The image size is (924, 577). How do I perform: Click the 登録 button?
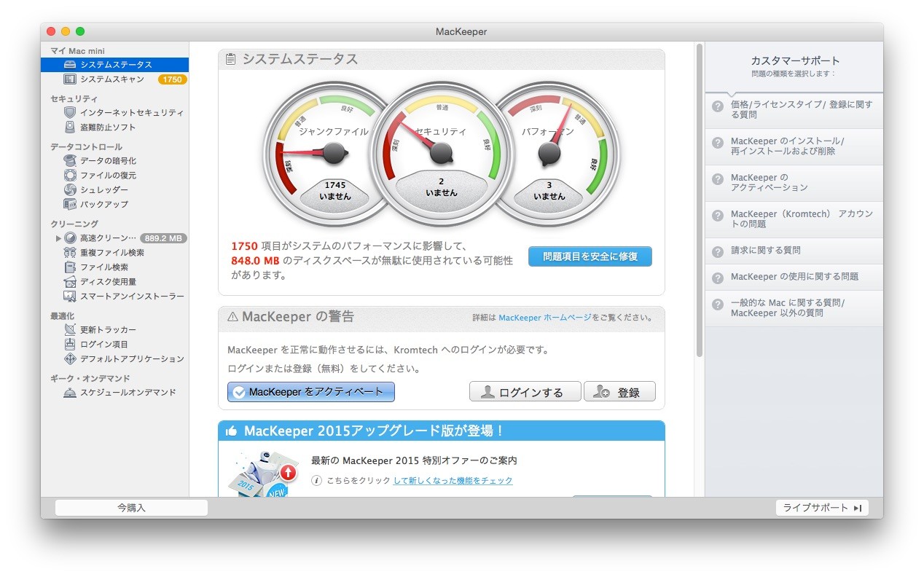pos(619,392)
